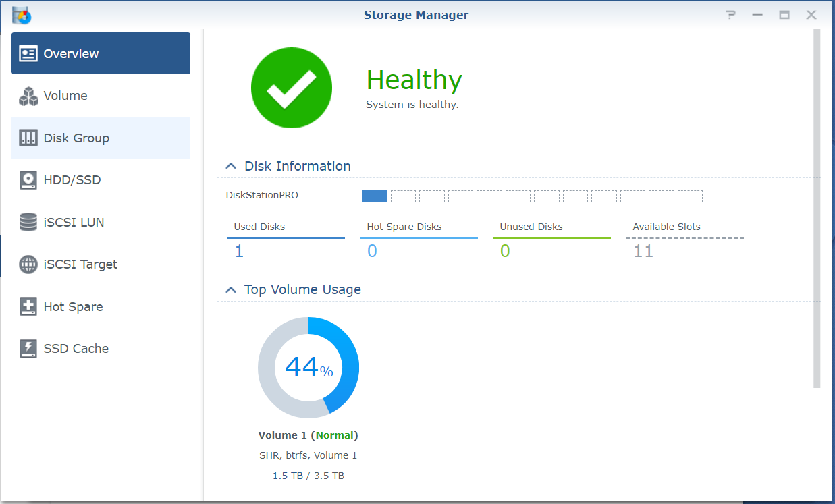Click the HDD/SSD drive icon
Image resolution: width=835 pixels, height=504 pixels.
pos(28,180)
